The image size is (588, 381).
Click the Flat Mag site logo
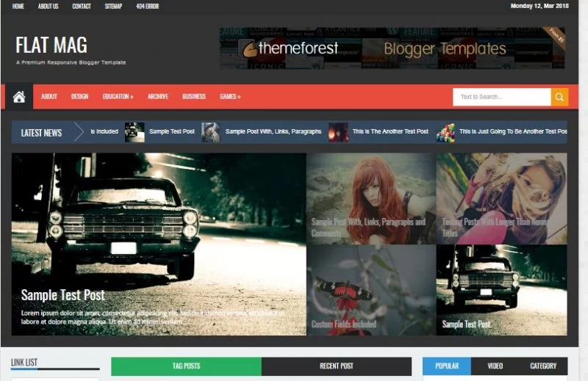coord(51,46)
